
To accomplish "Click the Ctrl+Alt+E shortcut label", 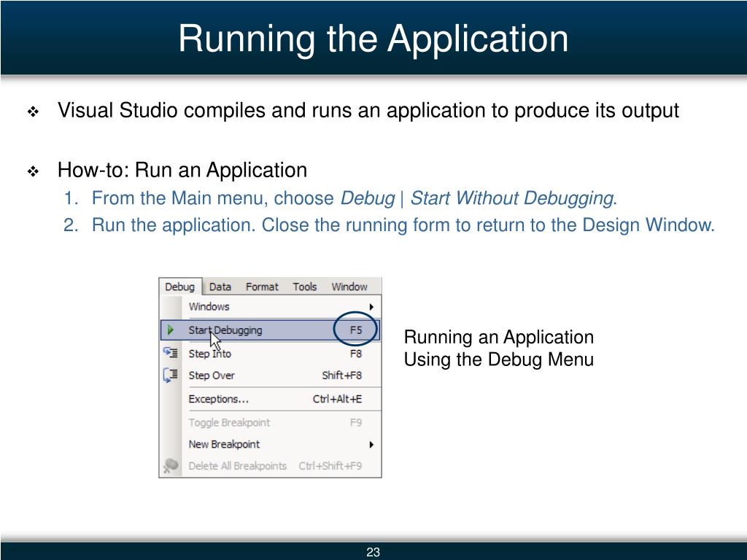I will (337, 399).
